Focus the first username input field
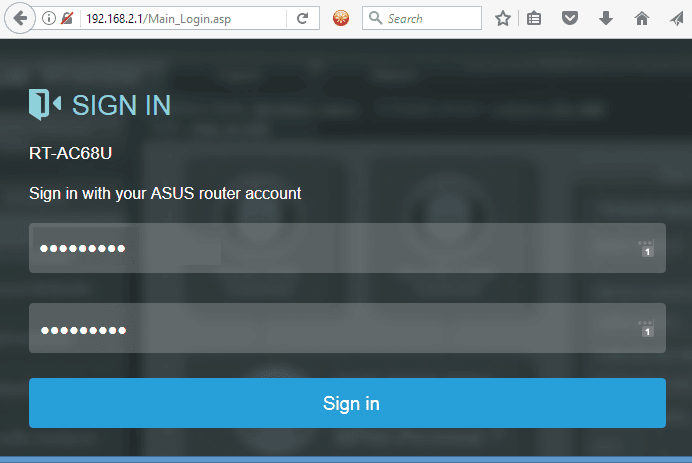Viewport: 692px width, 463px height. 347,248
